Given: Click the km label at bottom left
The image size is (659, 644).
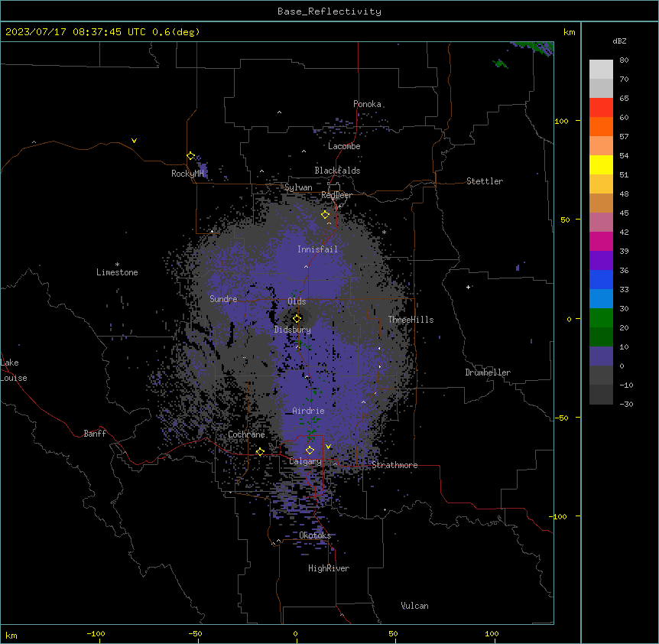Looking at the screenshot, I should pos(11,636).
